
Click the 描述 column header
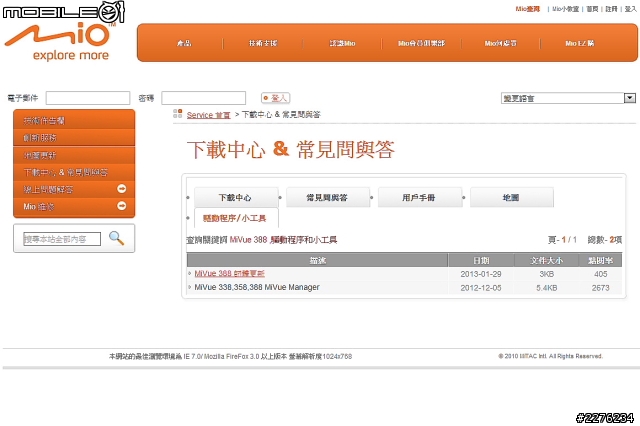coord(317,260)
